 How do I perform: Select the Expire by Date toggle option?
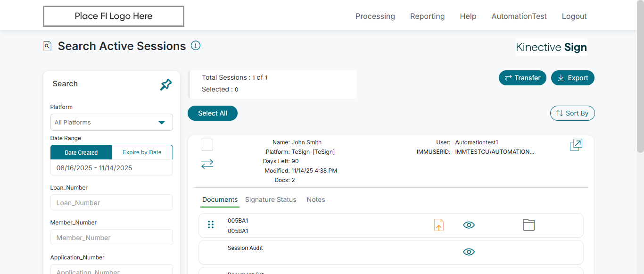coord(142,152)
